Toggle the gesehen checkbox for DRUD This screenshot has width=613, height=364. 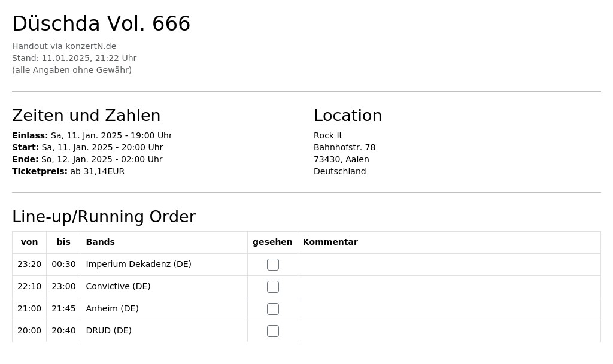(x=273, y=331)
